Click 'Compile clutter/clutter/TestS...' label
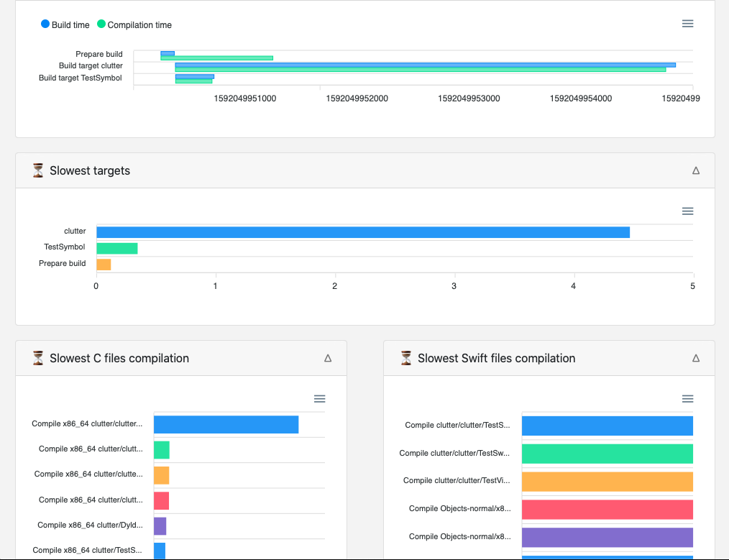 point(457,425)
